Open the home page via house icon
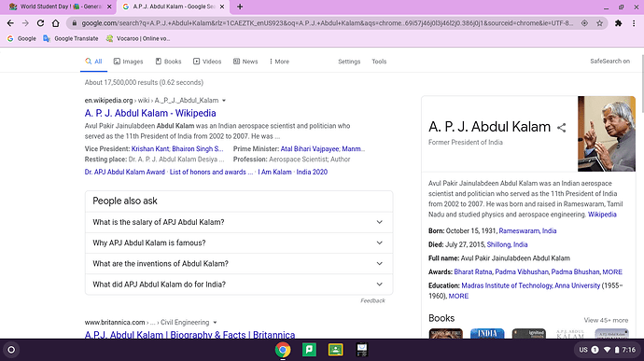This screenshot has width=644, height=361. 55,23
